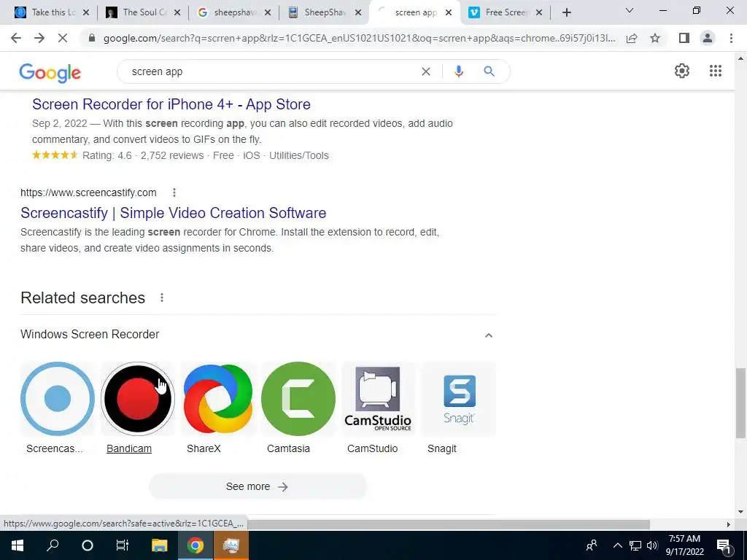Image resolution: width=747 pixels, height=560 pixels.
Task: Open Google apps grid
Action: [x=715, y=71]
